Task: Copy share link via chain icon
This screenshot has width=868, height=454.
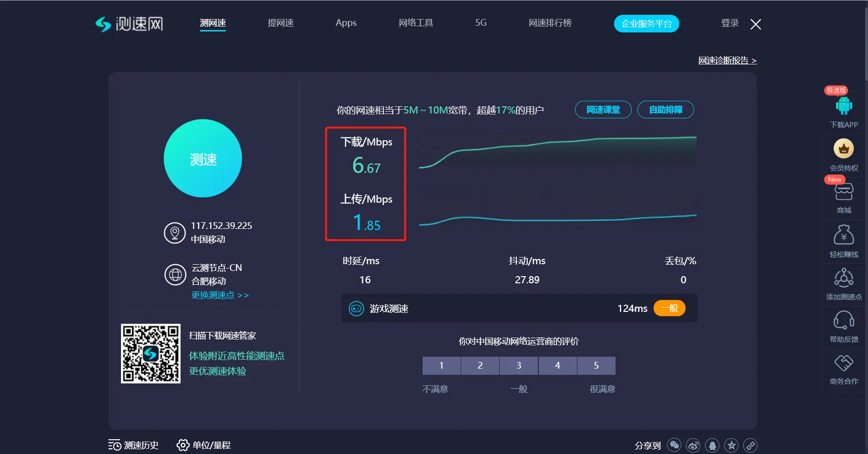Action: 750,445
